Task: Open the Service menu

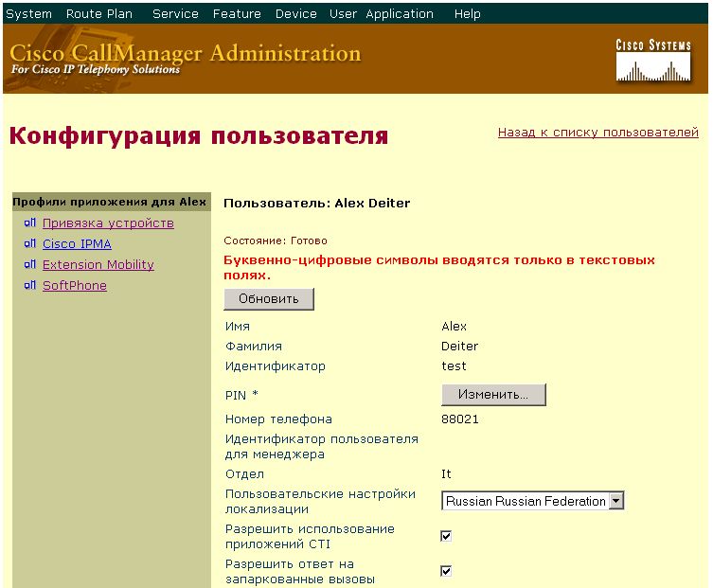Action: [x=175, y=14]
